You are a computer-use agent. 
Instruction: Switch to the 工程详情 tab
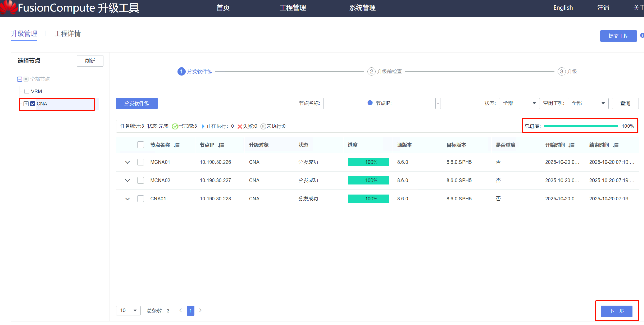pyautogui.click(x=68, y=34)
